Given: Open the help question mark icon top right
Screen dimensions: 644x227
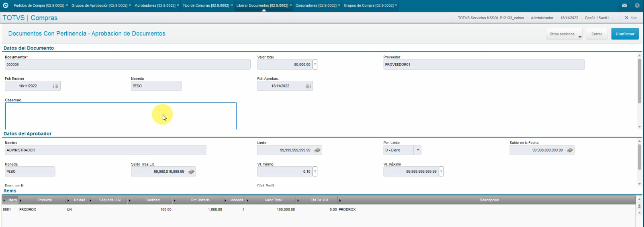Looking at the screenshot, I should click(637, 5).
